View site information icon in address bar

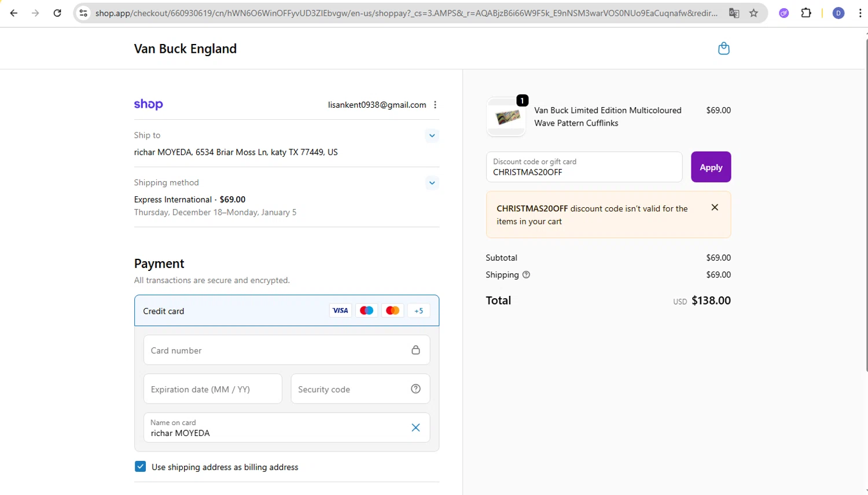click(x=84, y=13)
